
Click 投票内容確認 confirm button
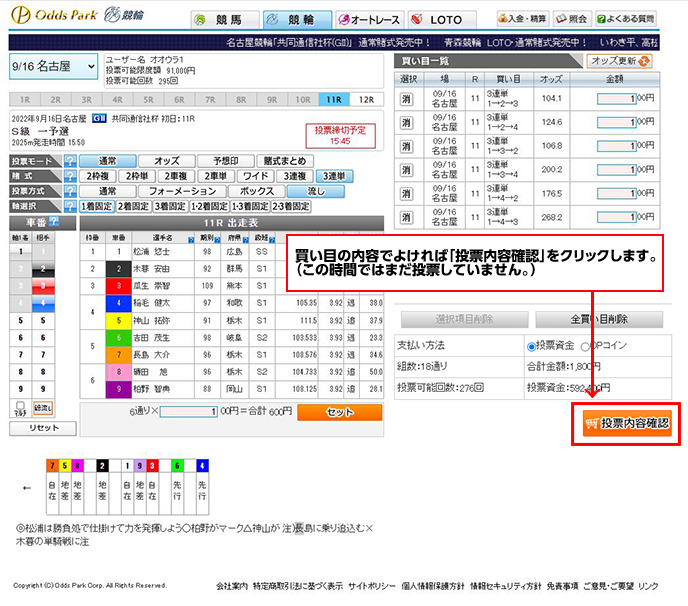(627, 423)
